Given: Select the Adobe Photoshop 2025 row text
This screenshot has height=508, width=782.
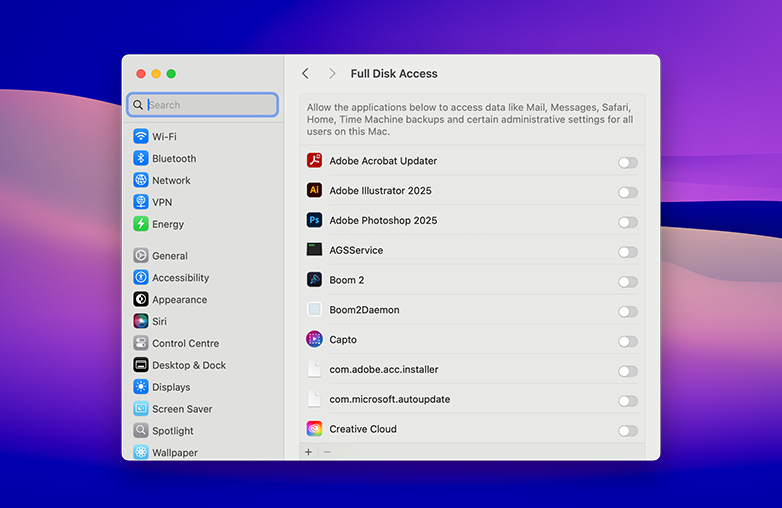Looking at the screenshot, I should (383, 220).
